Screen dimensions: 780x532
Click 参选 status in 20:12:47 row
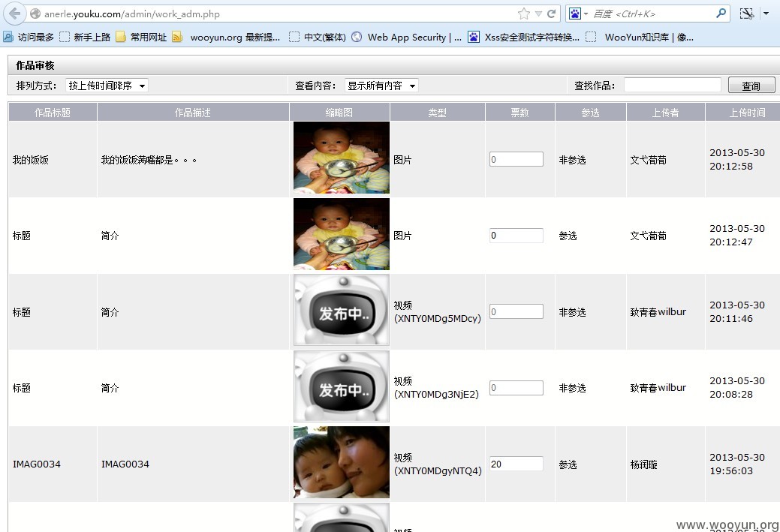click(x=568, y=236)
